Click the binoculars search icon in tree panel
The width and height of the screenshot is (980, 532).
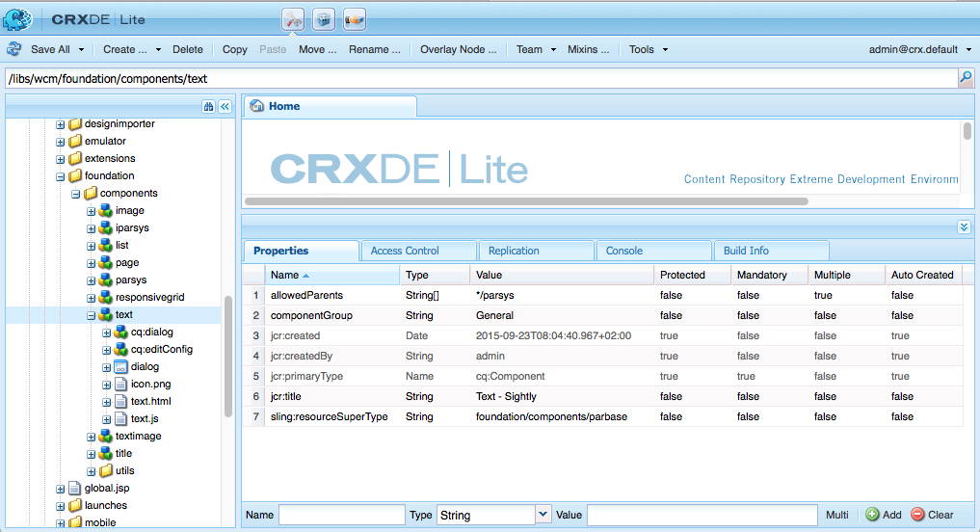[x=208, y=106]
